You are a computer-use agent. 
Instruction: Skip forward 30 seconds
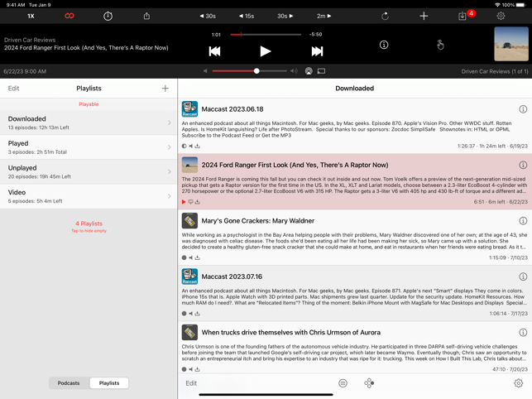(x=285, y=16)
